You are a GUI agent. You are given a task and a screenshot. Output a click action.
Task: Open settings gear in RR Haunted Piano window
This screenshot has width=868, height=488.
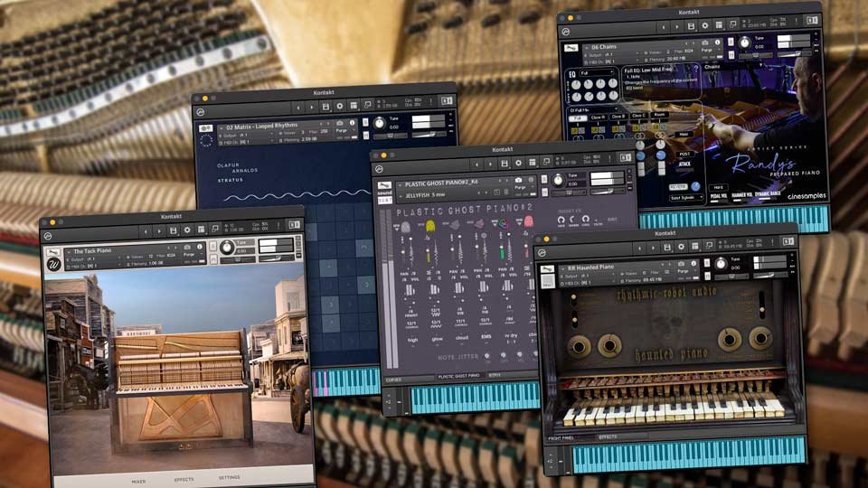(681, 246)
